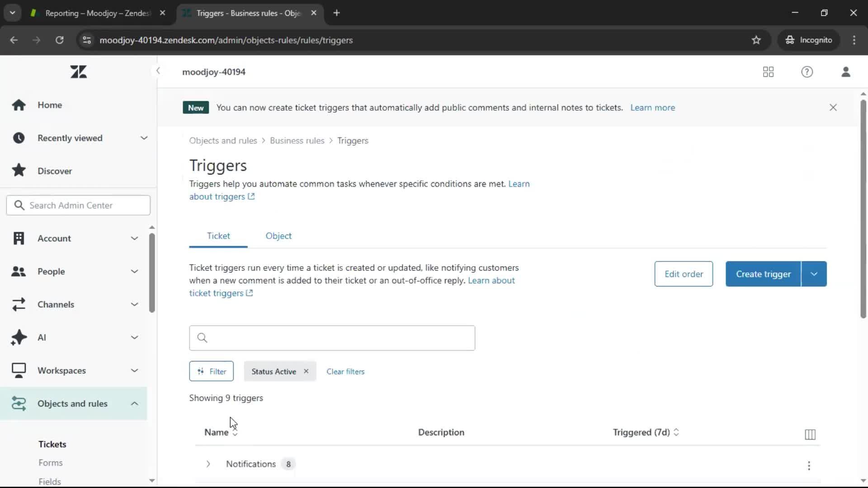
Task: Click the main page vertical scrollbar
Action: [863, 208]
